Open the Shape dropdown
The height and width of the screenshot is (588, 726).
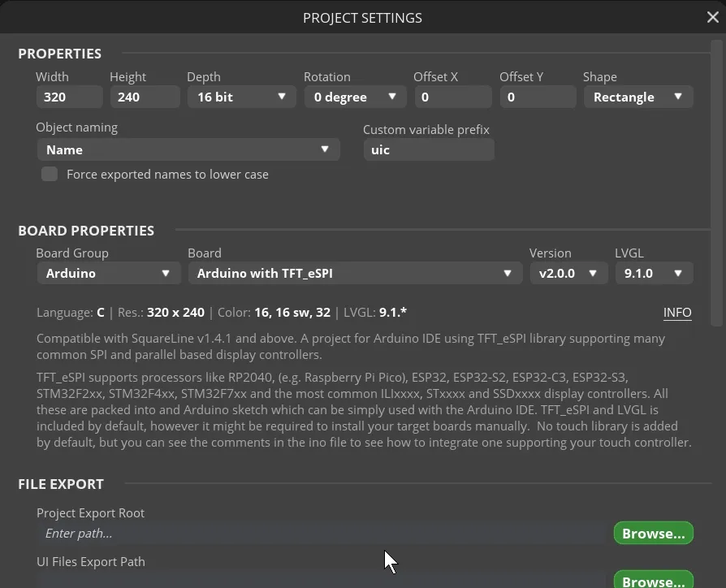click(x=637, y=97)
